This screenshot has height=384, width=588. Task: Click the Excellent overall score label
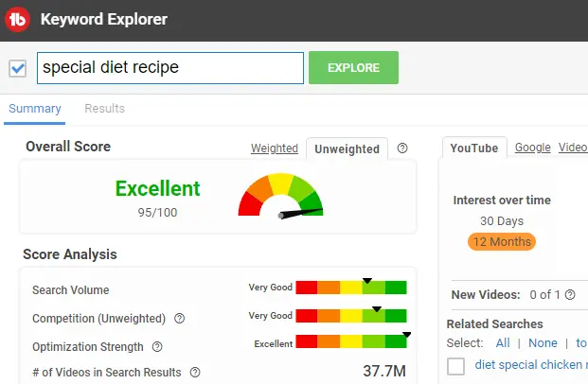[157, 188]
